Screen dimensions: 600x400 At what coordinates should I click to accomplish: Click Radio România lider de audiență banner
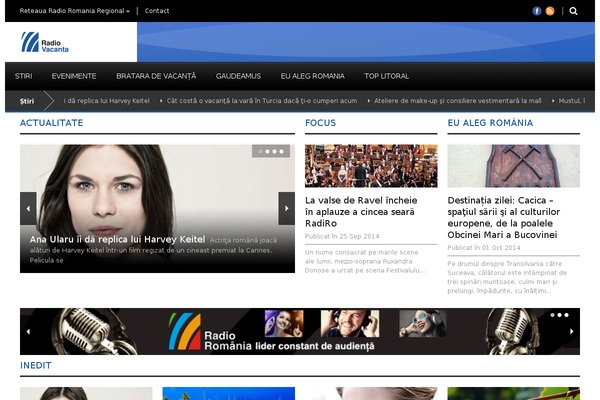pos(300,331)
